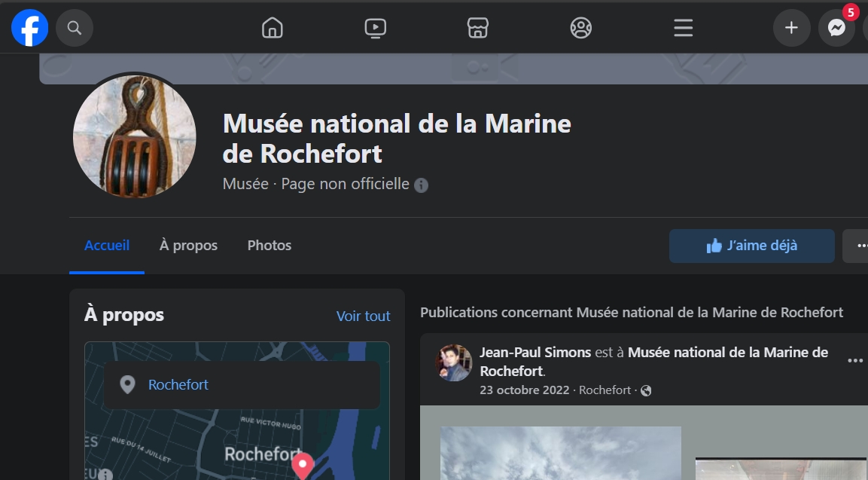The height and width of the screenshot is (480, 868).
Task: Click the Facebook logo
Action: click(x=30, y=28)
